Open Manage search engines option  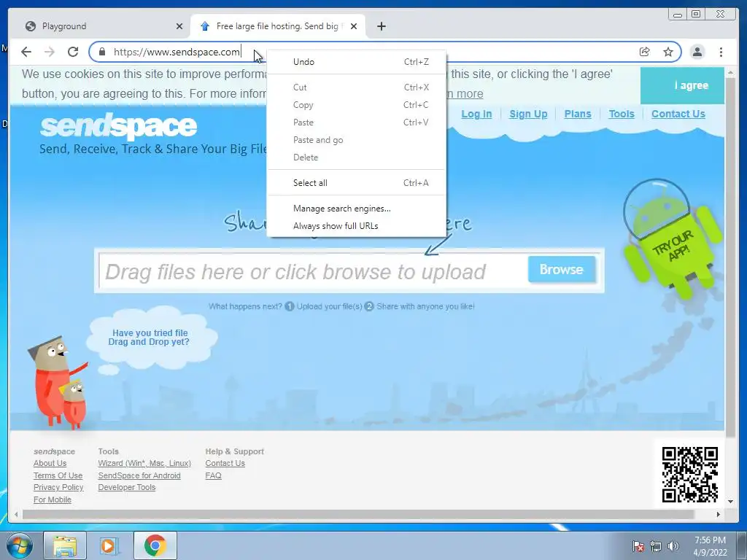(356, 209)
